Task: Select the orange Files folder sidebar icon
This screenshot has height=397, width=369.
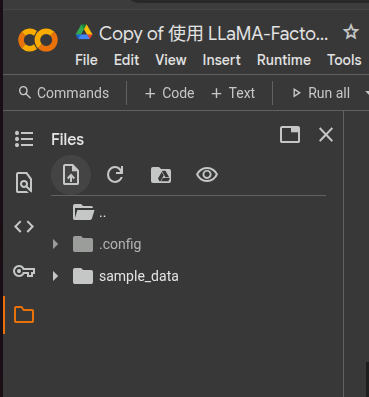Action: 24,315
